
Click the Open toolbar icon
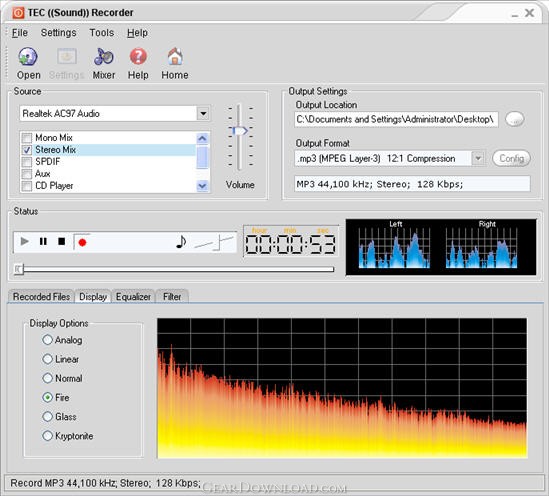pos(28,56)
